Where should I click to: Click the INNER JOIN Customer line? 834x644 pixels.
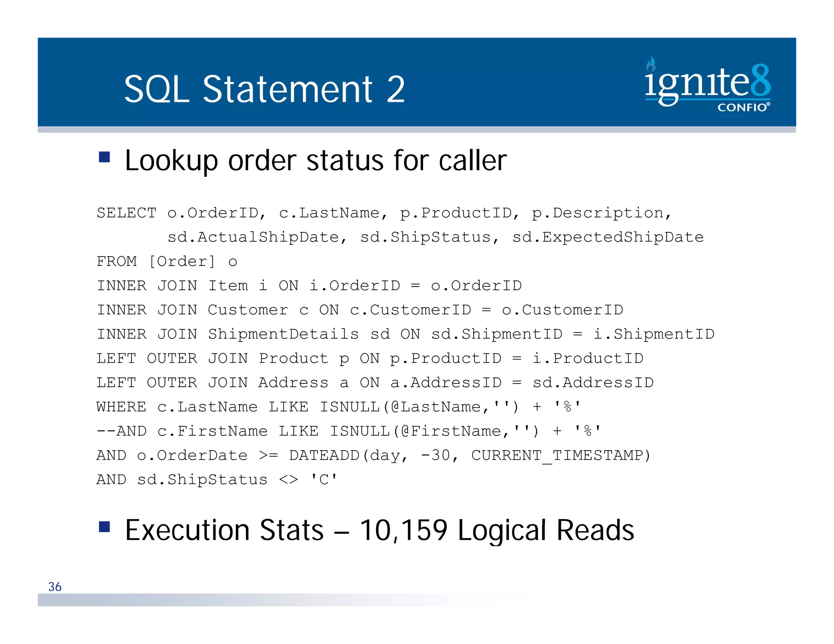tap(360, 310)
